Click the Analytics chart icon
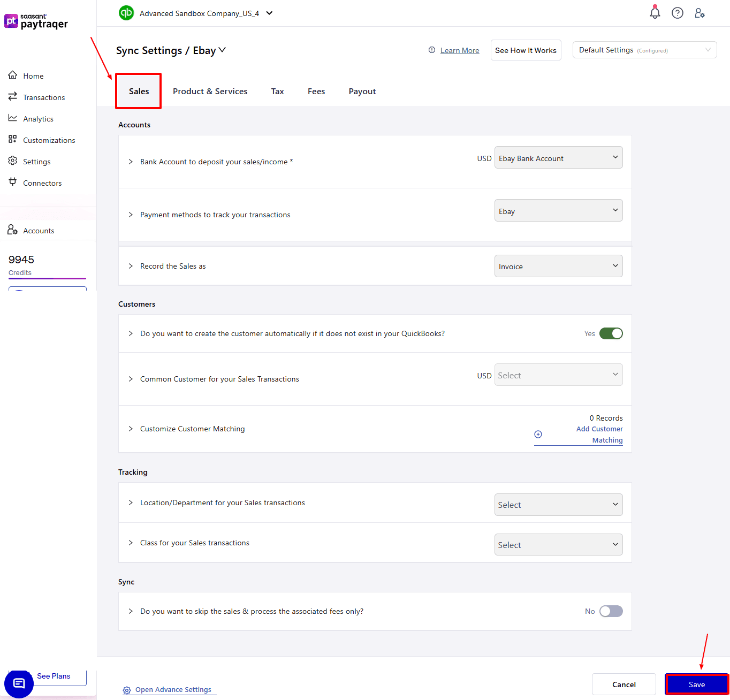Image resolution: width=730 pixels, height=700 pixels. [x=13, y=118]
